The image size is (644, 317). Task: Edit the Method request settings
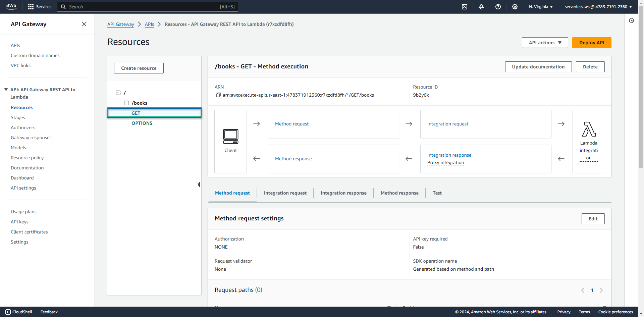pos(593,219)
